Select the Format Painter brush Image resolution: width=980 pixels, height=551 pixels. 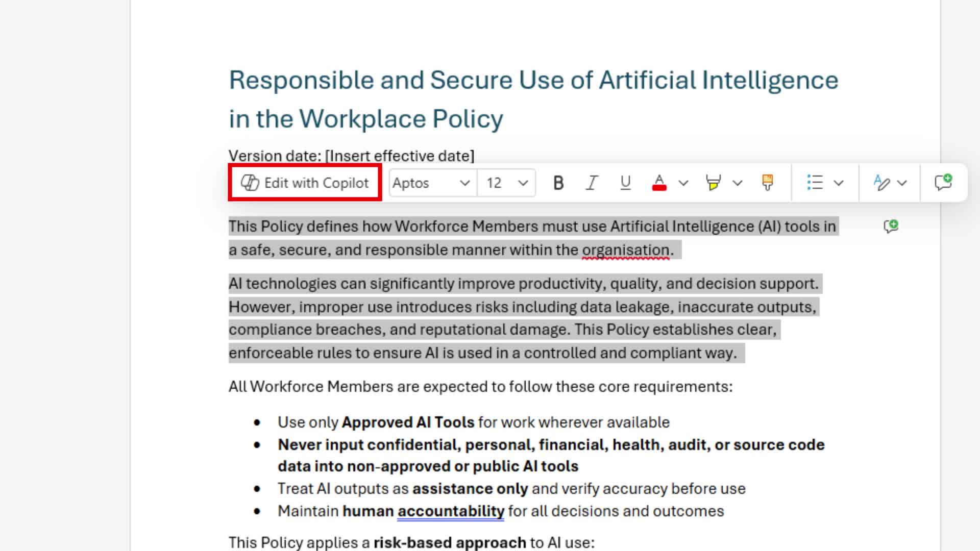(x=767, y=183)
